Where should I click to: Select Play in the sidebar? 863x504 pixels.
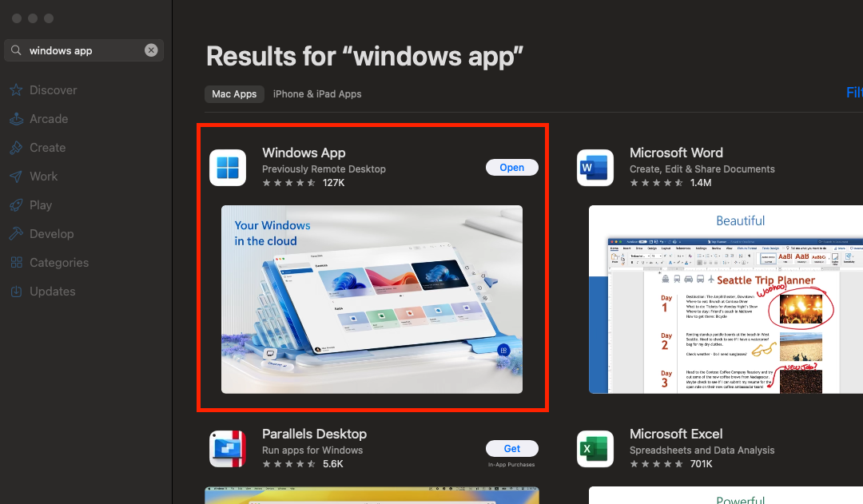pyautogui.click(x=41, y=205)
